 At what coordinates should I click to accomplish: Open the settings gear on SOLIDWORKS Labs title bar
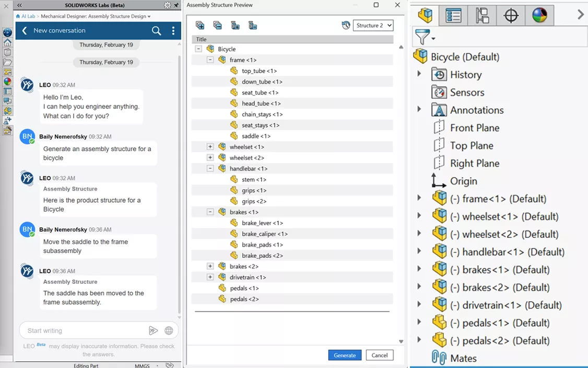pyautogui.click(x=168, y=5)
